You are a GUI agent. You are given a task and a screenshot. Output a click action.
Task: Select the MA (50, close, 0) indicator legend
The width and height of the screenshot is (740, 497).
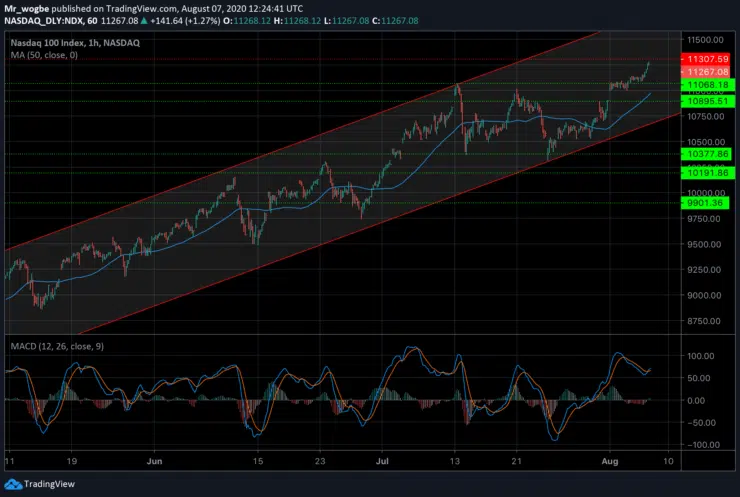46,54
